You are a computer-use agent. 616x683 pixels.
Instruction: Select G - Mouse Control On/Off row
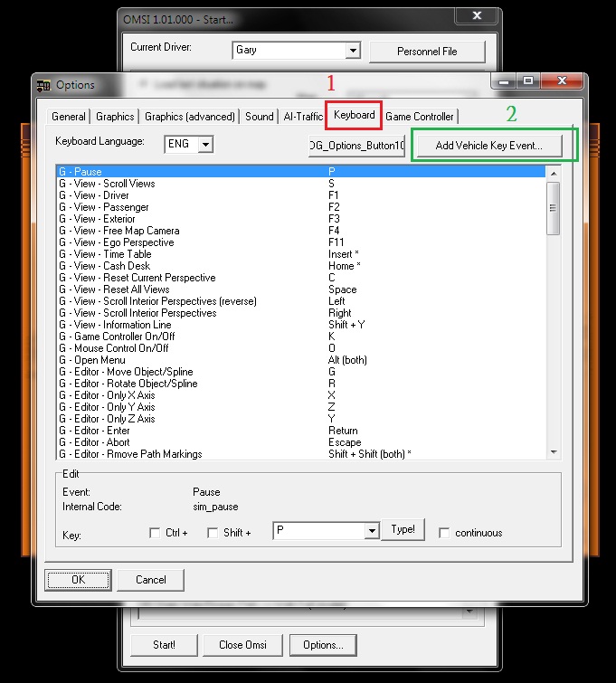(301, 348)
